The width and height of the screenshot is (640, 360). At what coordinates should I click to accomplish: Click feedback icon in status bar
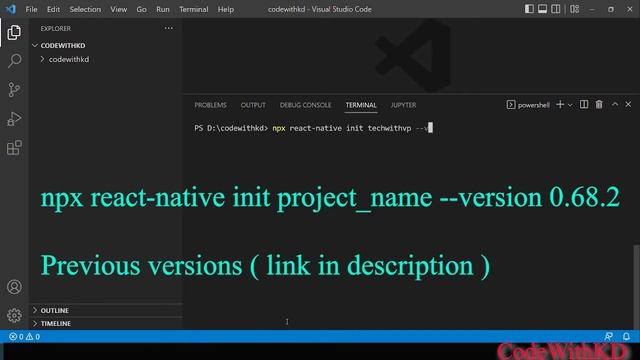[x=608, y=336]
